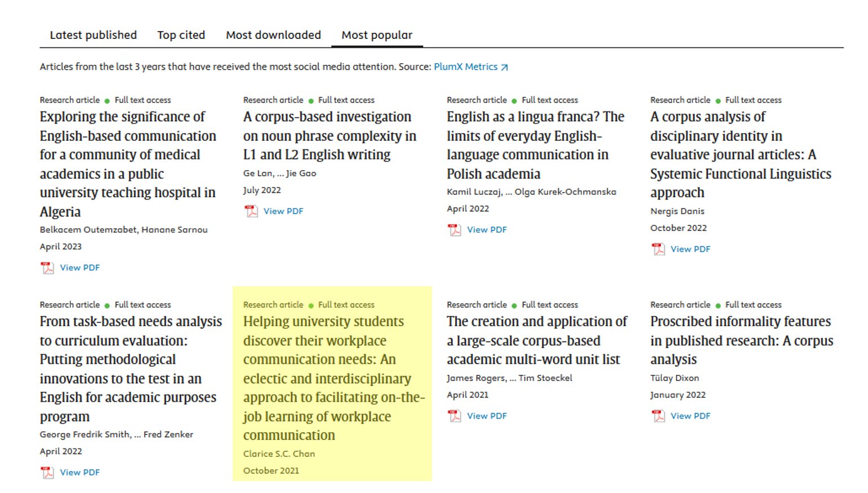Click the January 2022 publication date
This screenshot has height=493, width=868.
[678, 395]
